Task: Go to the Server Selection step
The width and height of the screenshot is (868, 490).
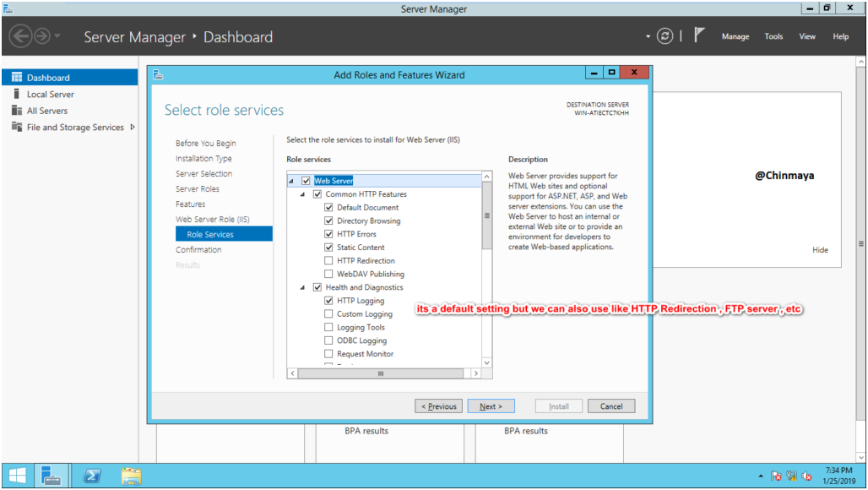Action: point(203,174)
